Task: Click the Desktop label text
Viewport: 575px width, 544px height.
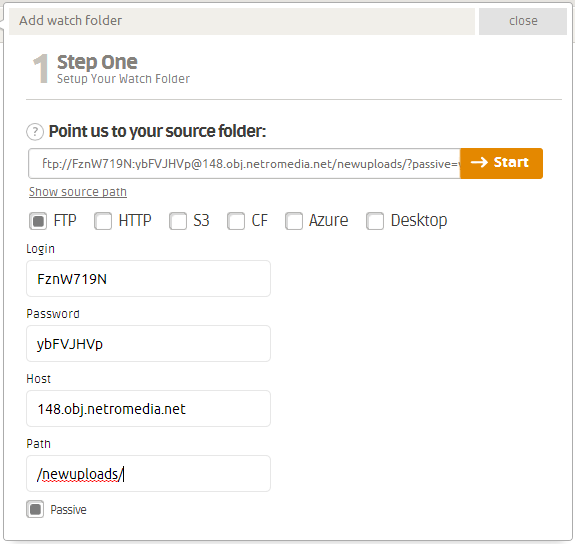Action: 419,220
